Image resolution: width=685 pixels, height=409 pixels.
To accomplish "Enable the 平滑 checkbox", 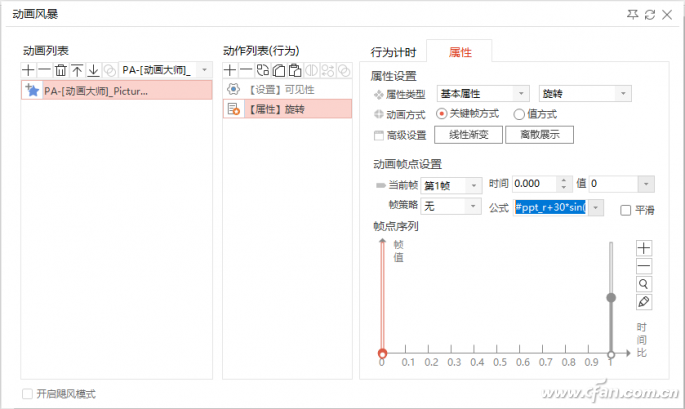I will 626,210.
